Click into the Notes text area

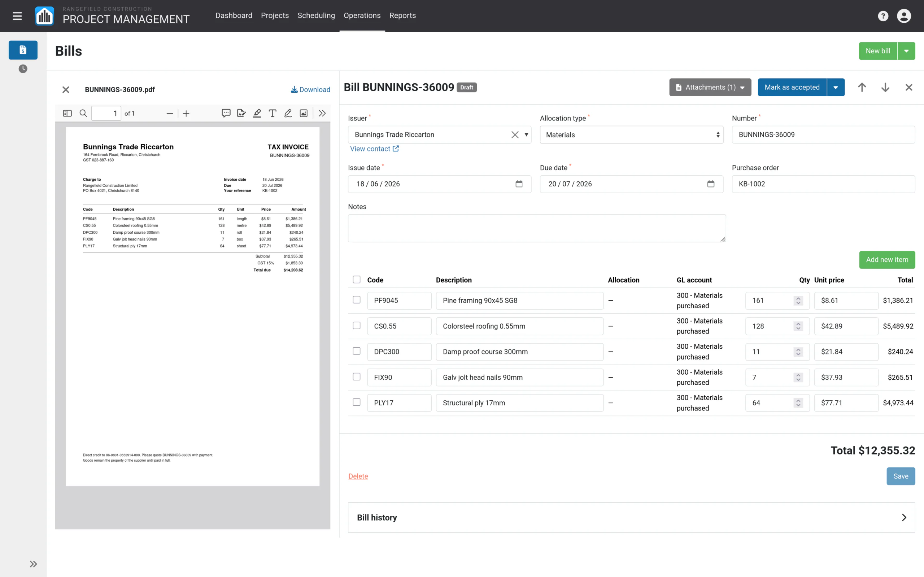click(537, 228)
